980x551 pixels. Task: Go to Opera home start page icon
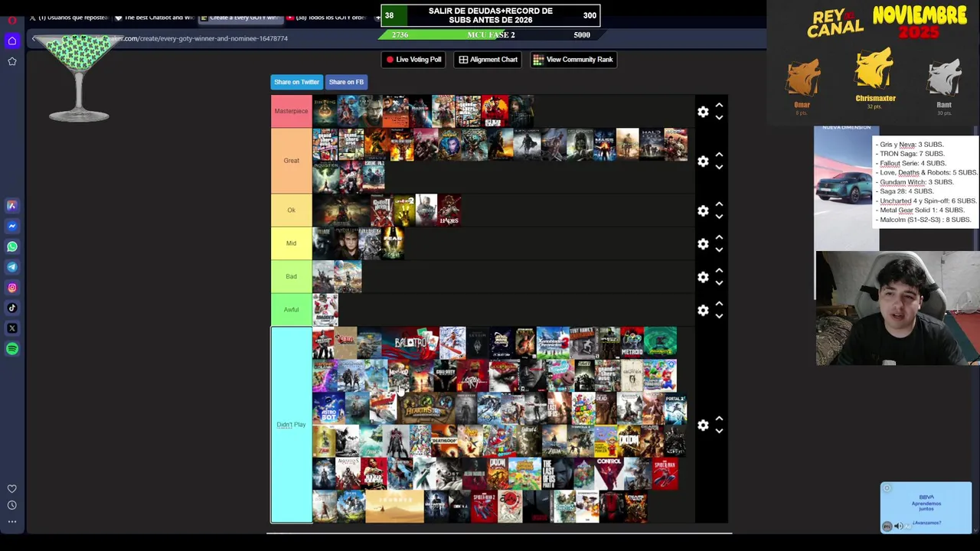(x=12, y=41)
